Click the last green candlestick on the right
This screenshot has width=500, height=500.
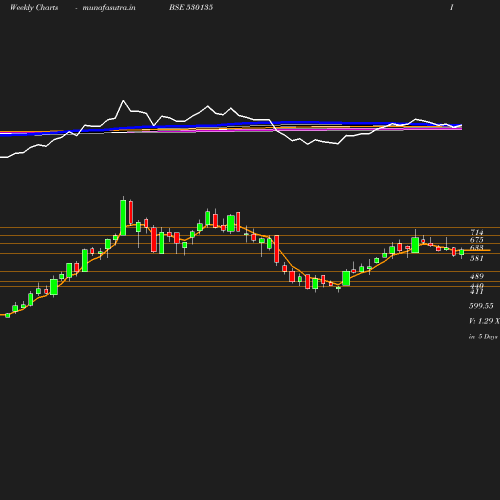[462, 252]
